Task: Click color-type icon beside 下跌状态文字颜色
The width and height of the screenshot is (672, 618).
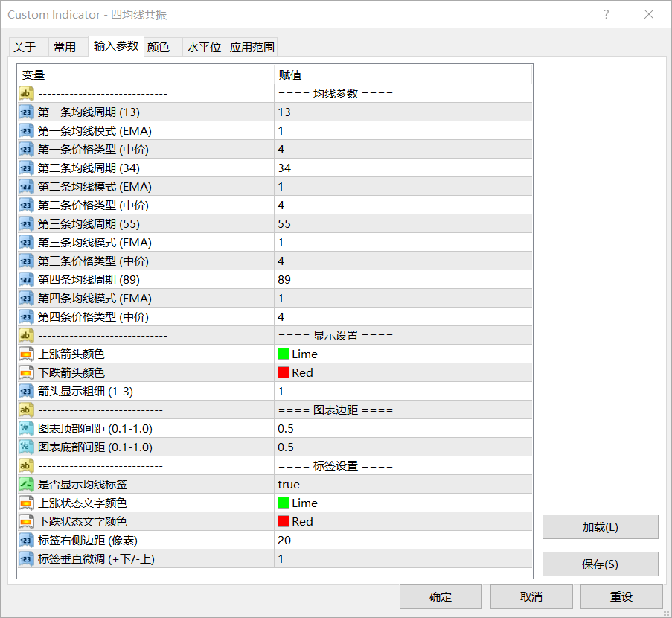Action: pos(26,521)
